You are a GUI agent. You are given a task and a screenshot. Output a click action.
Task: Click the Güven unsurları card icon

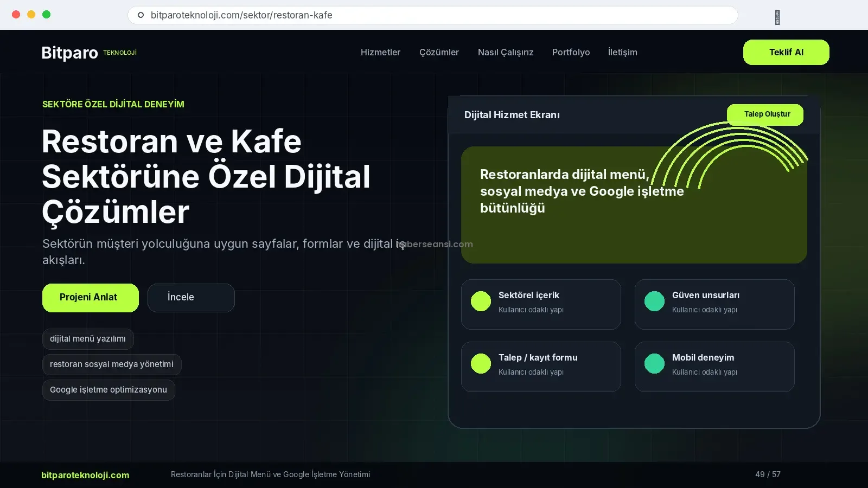pyautogui.click(x=654, y=301)
